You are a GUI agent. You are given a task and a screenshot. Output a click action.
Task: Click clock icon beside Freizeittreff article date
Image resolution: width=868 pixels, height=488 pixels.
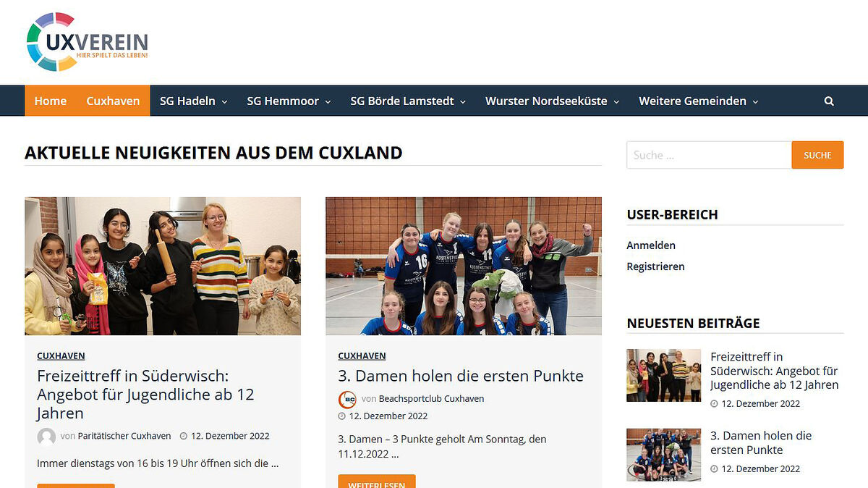tap(184, 437)
